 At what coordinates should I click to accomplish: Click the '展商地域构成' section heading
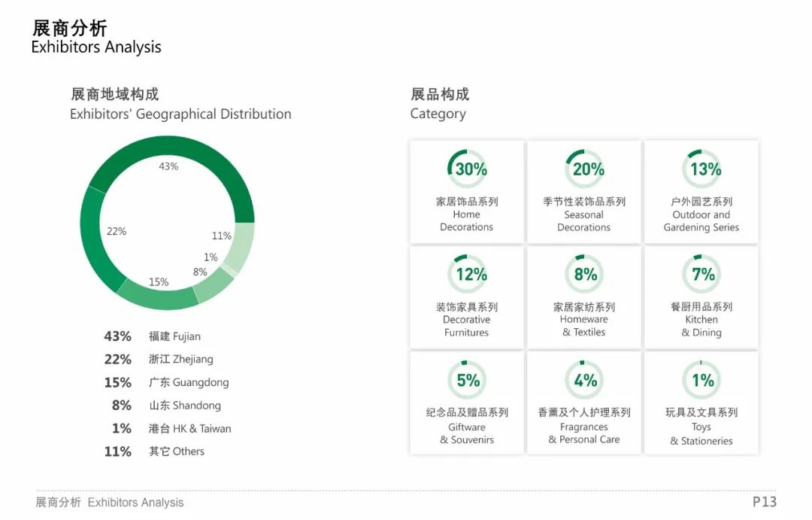(x=115, y=94)
